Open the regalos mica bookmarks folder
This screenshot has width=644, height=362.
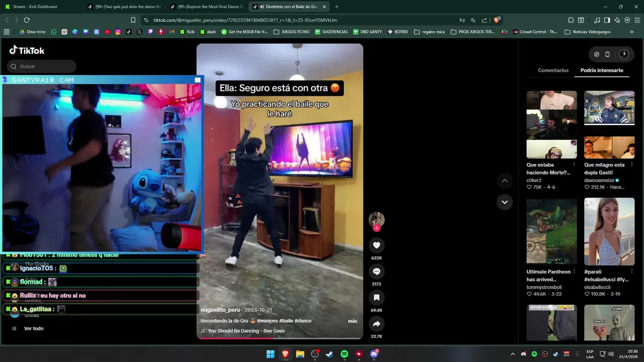coord(429,32)
